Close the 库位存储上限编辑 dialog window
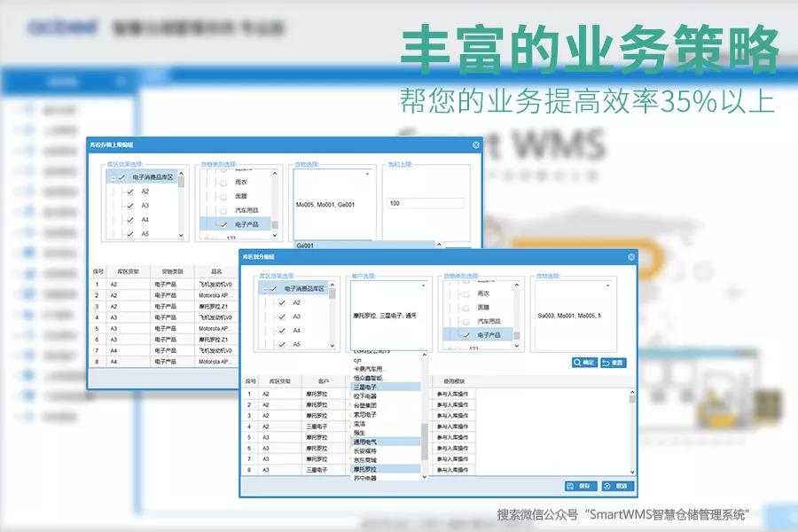 tap(476, 145)
